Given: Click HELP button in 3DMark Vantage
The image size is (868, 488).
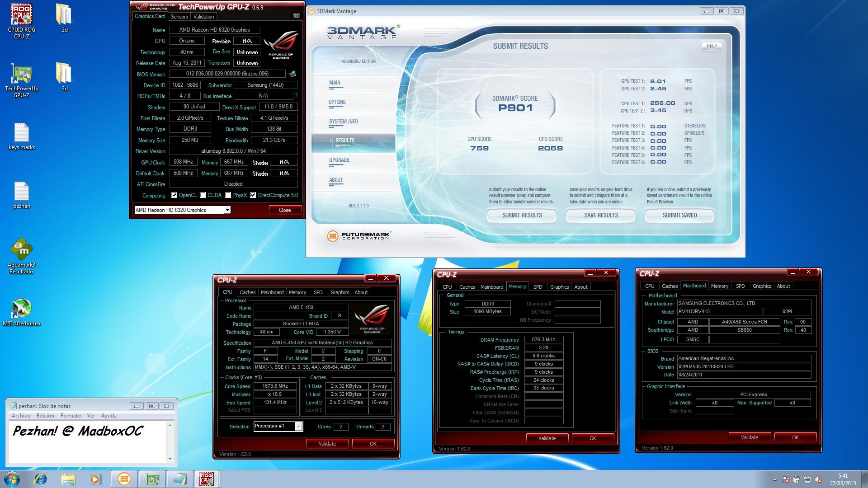Looking at the screenshot, I should pyautogui.click(x=712, y=46).
